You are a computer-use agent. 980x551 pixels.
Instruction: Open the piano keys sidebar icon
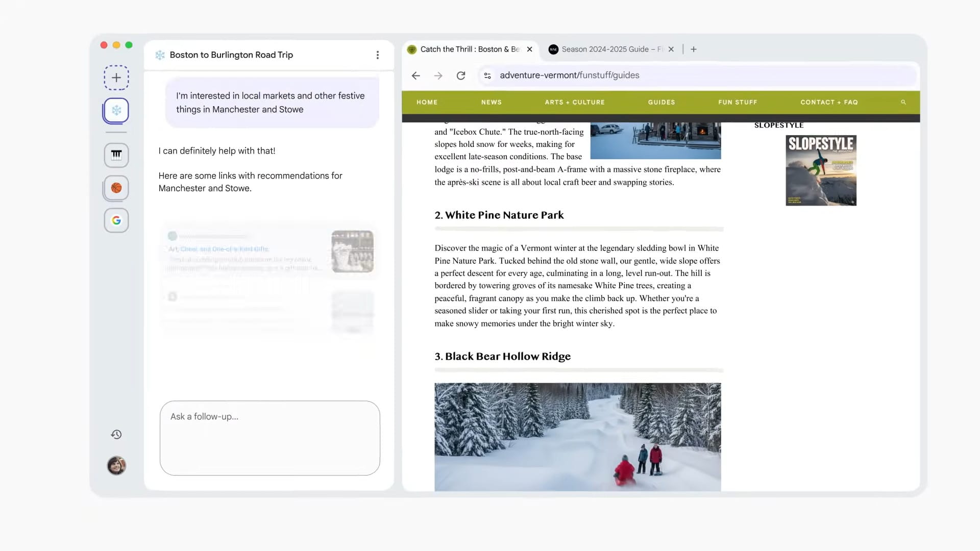116,155
